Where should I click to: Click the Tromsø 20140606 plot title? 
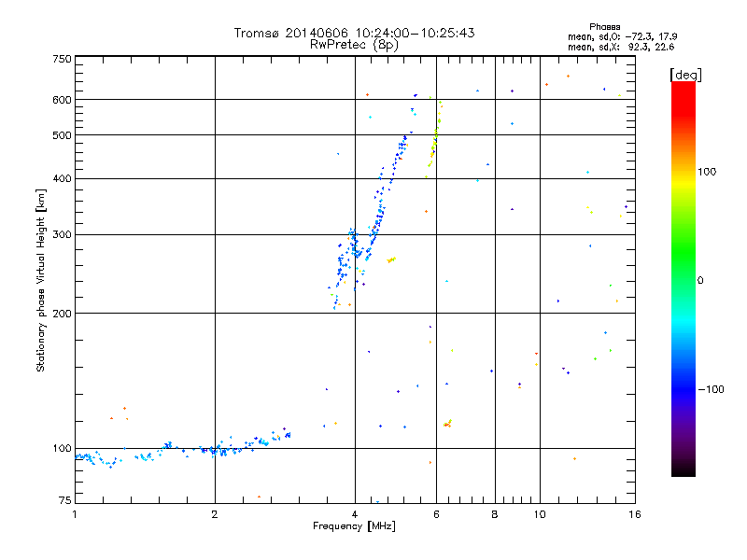point(354,33)
